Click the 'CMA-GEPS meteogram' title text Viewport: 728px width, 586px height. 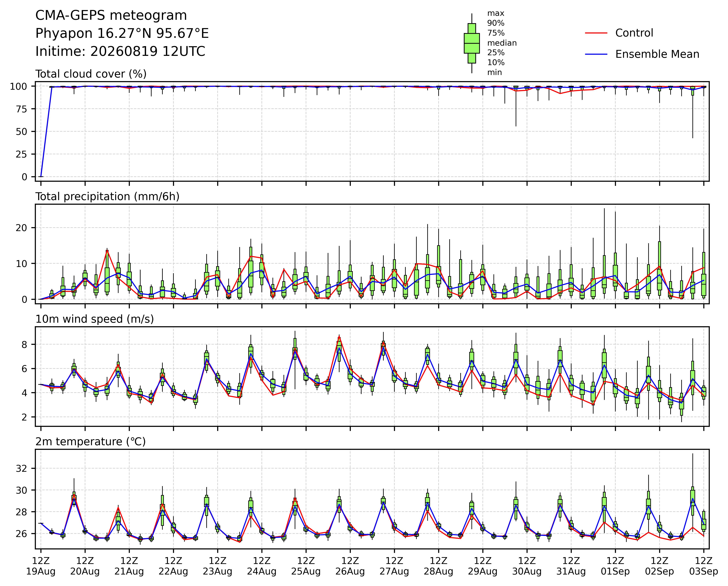coord(111,16)
